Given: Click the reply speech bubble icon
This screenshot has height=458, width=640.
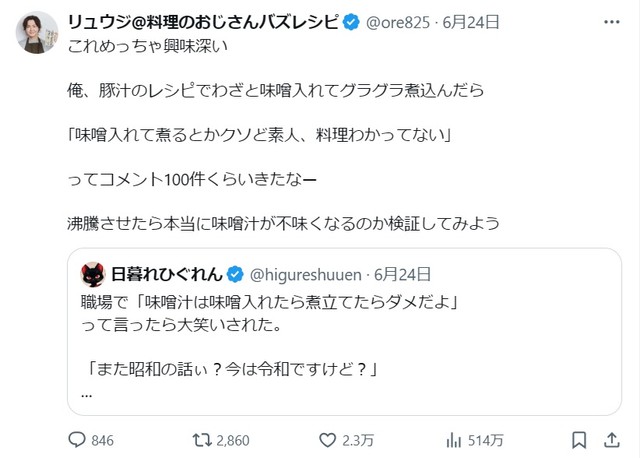Looking at the screenshot, I should click(x=79, y=439).
